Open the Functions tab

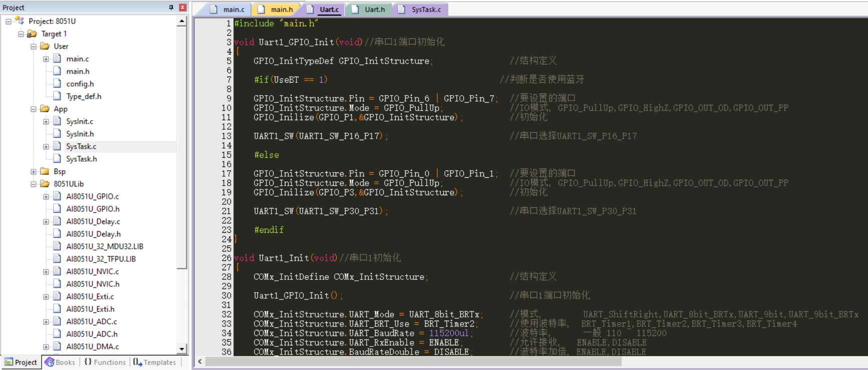coord(105,362)
